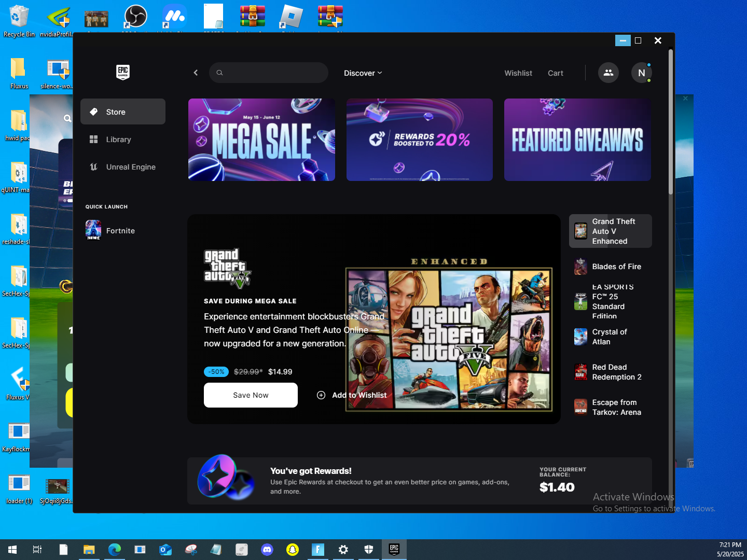This screenshot has width=747, height=560.
Task: Open the Rewards Boosted to 20% banner
Action: click(x=420, y=139)
